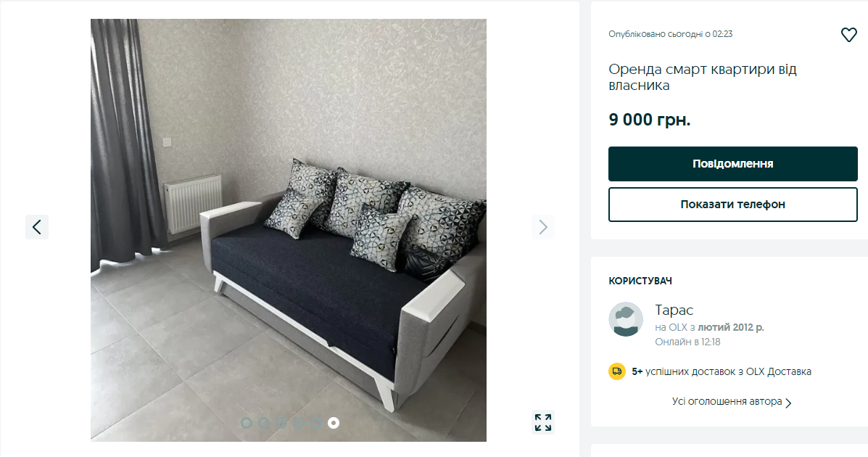
Task: Click the sofa photo in gallery
Action: tap(289, 230)
